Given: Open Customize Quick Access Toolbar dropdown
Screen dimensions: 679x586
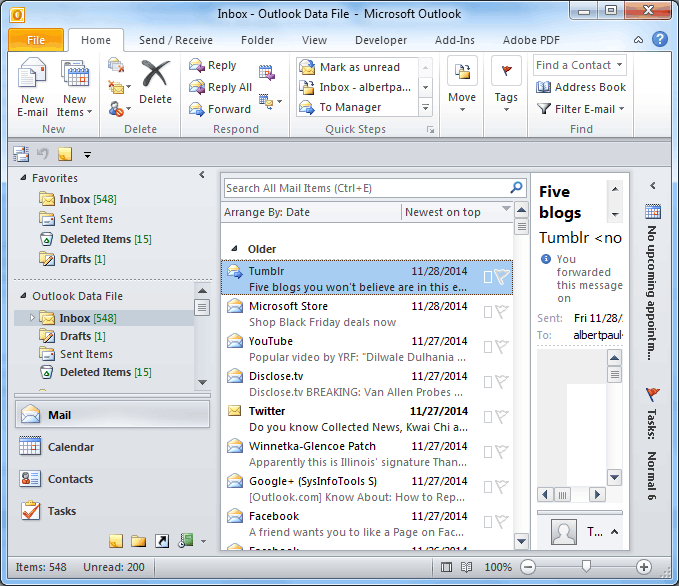Looking at the screenshot, I should point(87,155).
